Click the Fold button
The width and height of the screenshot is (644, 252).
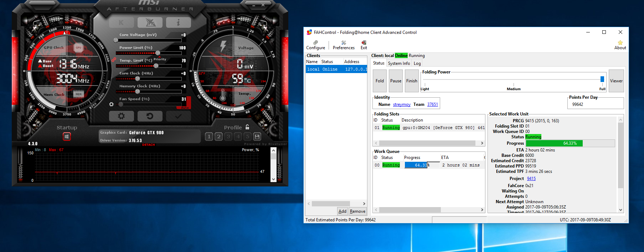click(380, 81)
